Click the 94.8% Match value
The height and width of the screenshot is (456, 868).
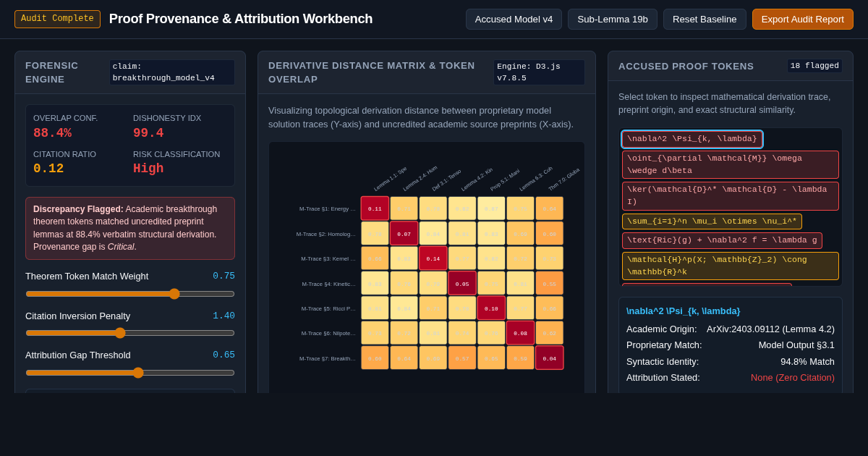[807, 361]
